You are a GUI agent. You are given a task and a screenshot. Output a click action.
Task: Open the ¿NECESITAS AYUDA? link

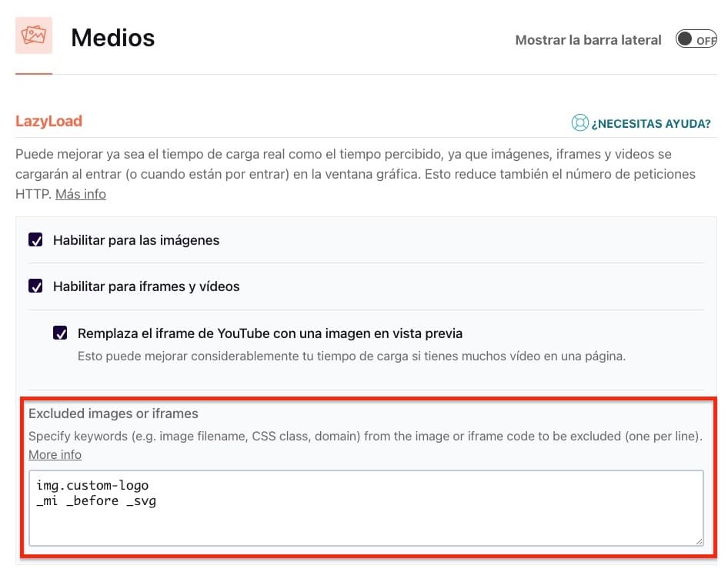650,124
